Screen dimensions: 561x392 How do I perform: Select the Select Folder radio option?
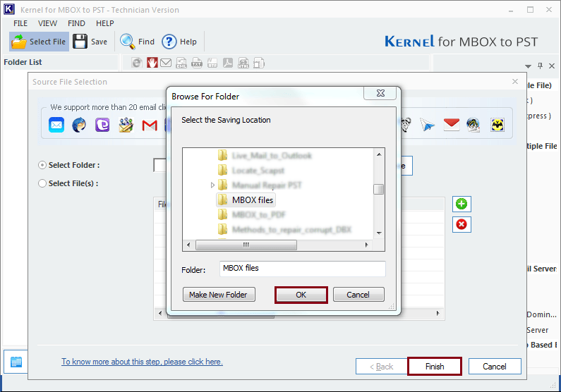[x=42, y=165]
